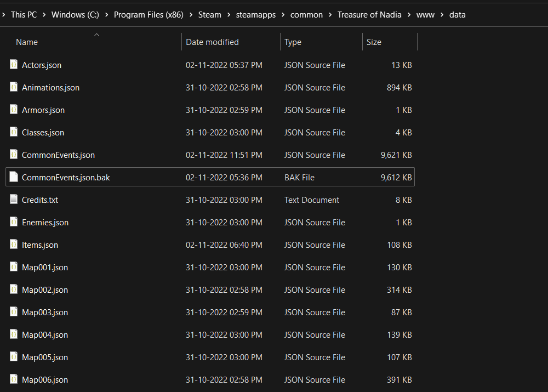Sort files by Size column header
The height and width of the screenshot is (392, 548).
click(x=374, y=42)
